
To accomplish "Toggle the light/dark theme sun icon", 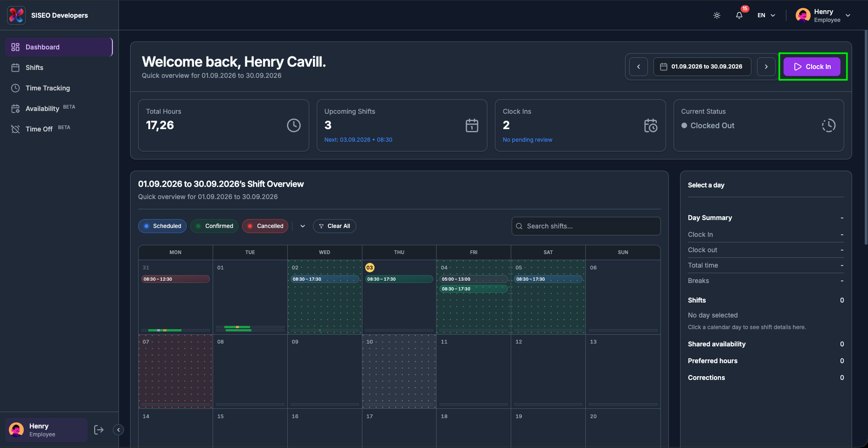I will [x=717, y=15].
